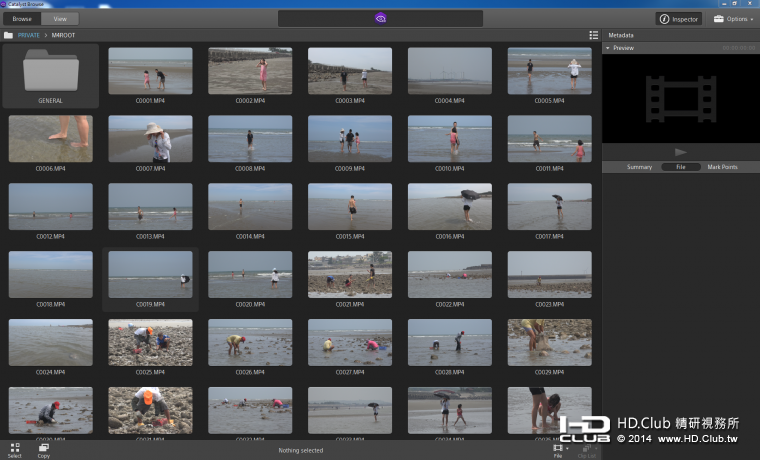This screenshot has width=760, height=460.
Task: Toggle the Inspector panel button
Action: (x=679, y=19)
